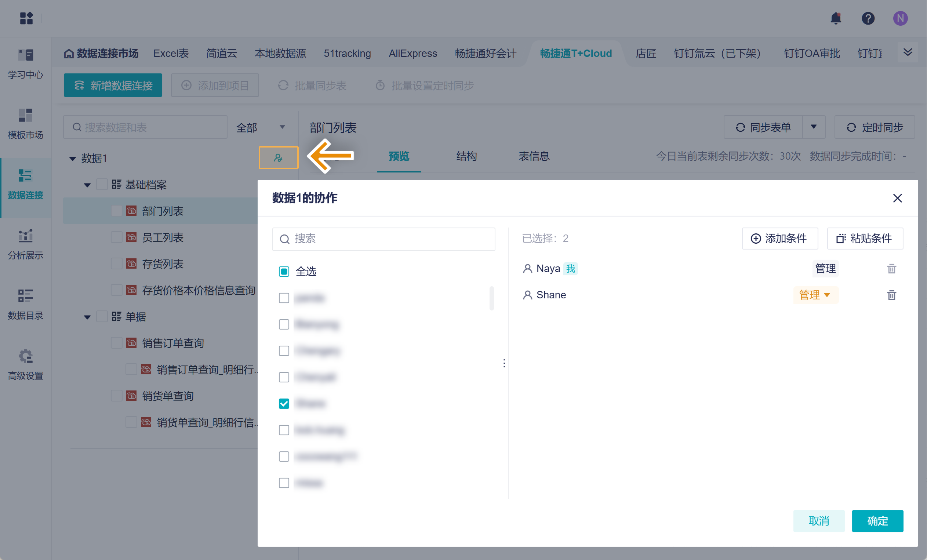Toggle the 全选 checkbox
927x560 pixels.
tap(284, 271)
